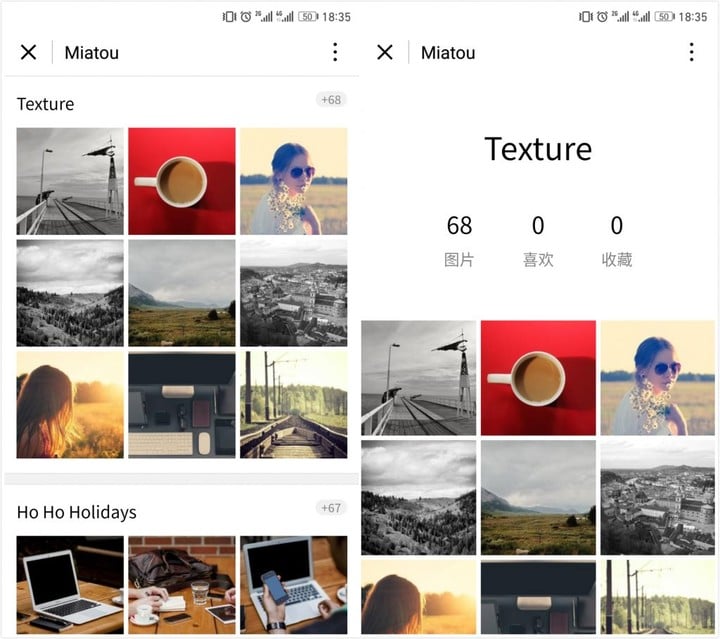Tap the alarm clock icon on left status bar
The image size is (720, 639).
pyautogui.click(x=246, y=17)
